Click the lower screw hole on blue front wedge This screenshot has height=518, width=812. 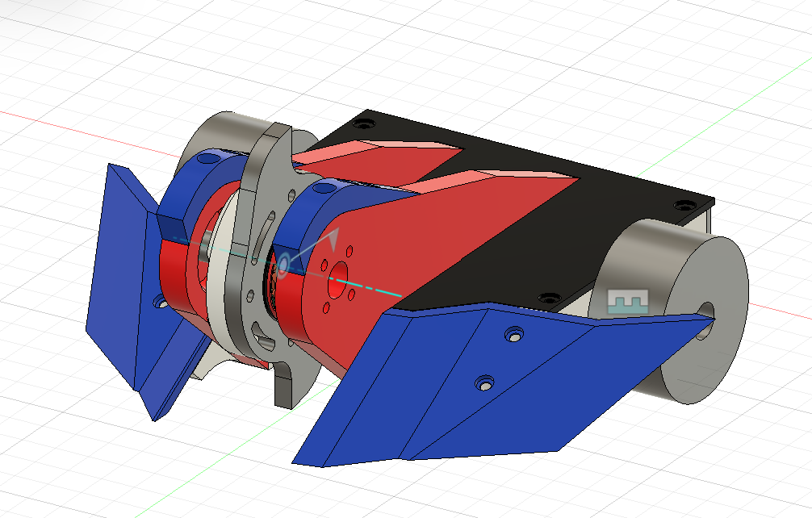(484, 383)
